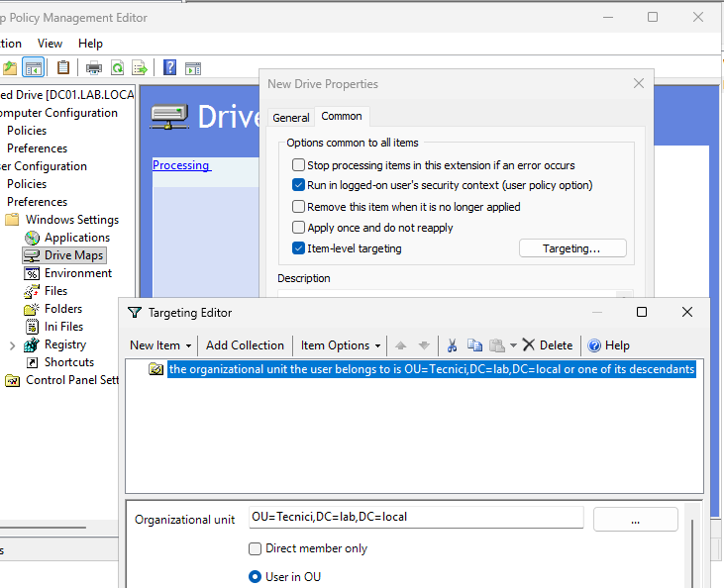This screenshot has width=724, height=588.
Task: Select the User in OU radio button
Action: (x=255, y=577)
